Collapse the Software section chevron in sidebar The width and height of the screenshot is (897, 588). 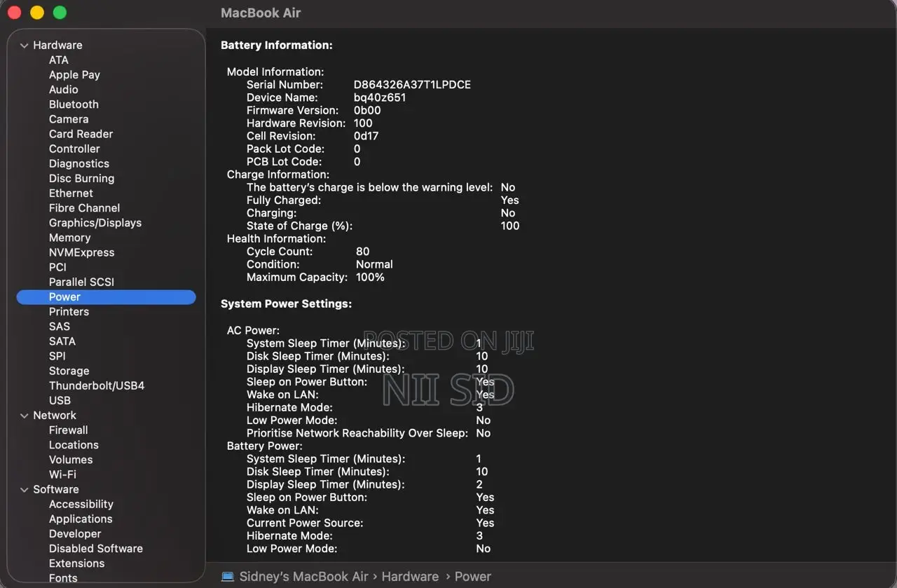point(25,490)
